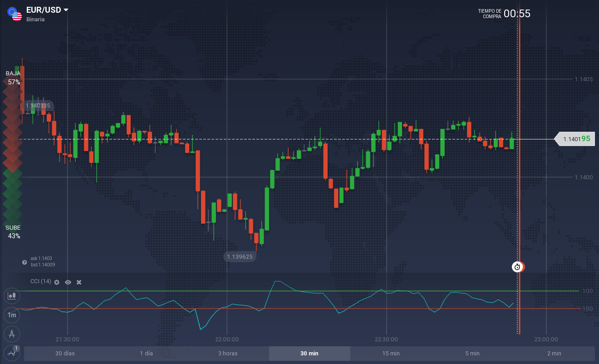The image size is (599, 364).
Task: Open the 1m candle interval selector
Action: 12,315
